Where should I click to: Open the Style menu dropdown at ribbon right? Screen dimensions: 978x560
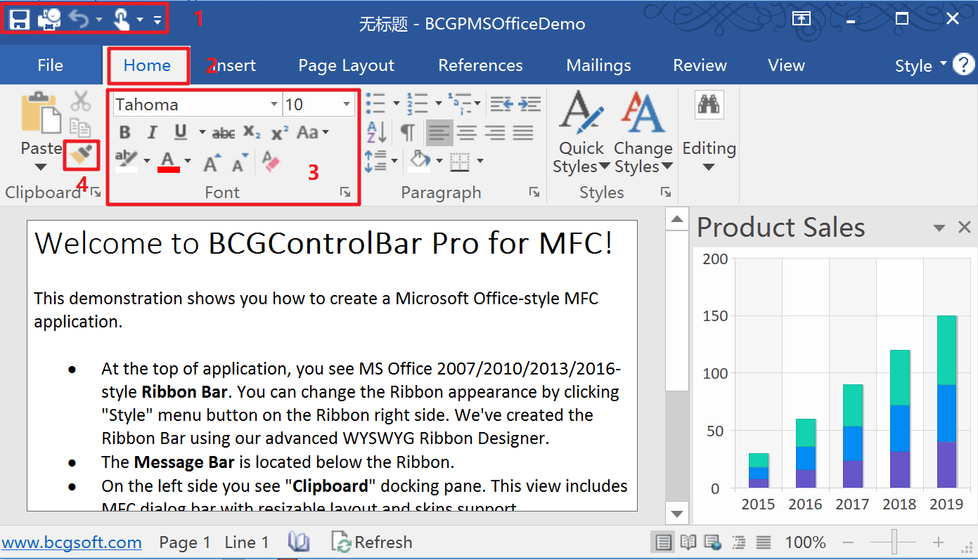[921, 65]
